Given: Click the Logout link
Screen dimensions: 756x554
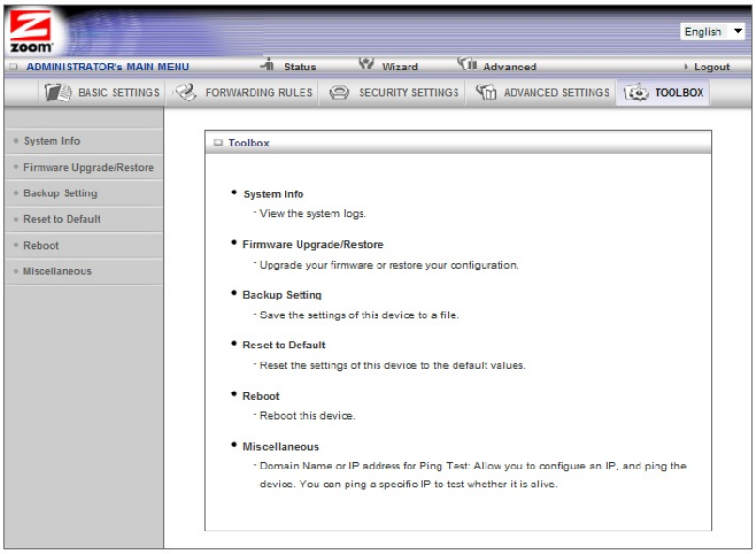Looking at the screenshot, I should tap(712, 67).
